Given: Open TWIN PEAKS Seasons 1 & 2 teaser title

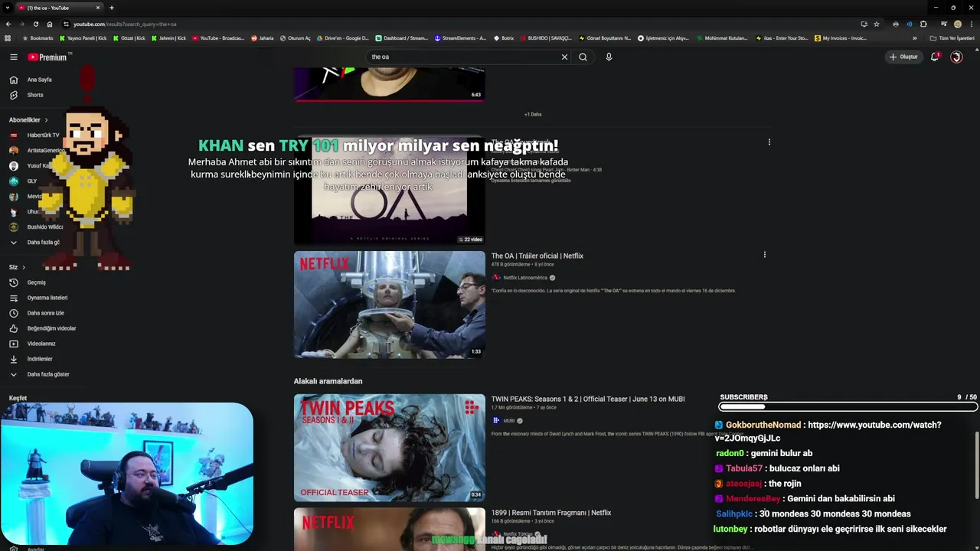Looking at the screenshot, I should (x=588, y=399).
